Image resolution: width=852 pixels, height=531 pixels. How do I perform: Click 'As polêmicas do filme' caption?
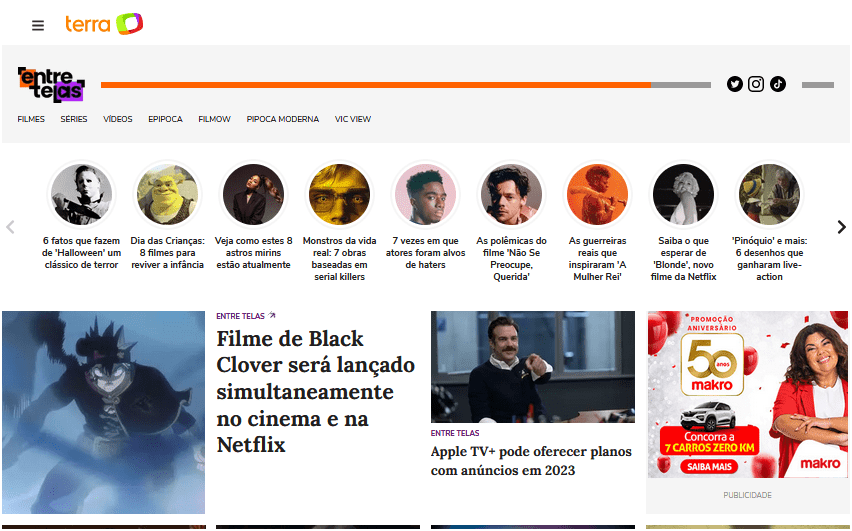pos(511,259)
